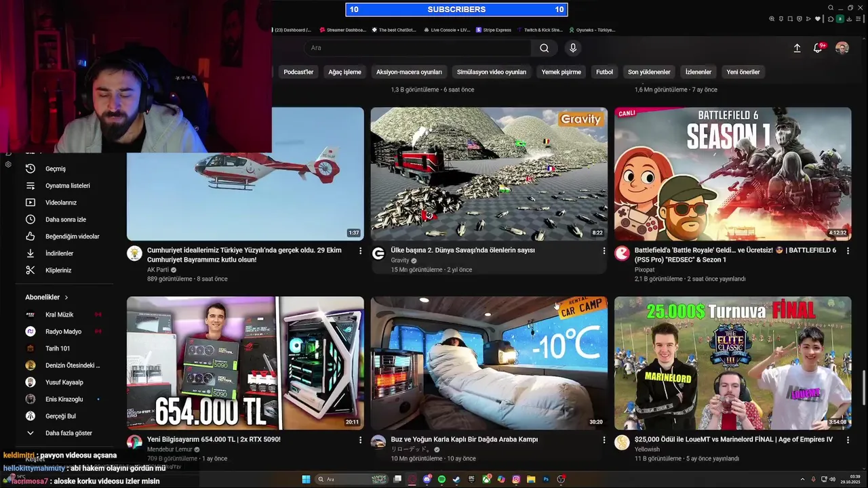Viewport: 868px width, 488px height.
Task: Select the İzlenenler filter chip
Action: point(698,72)
